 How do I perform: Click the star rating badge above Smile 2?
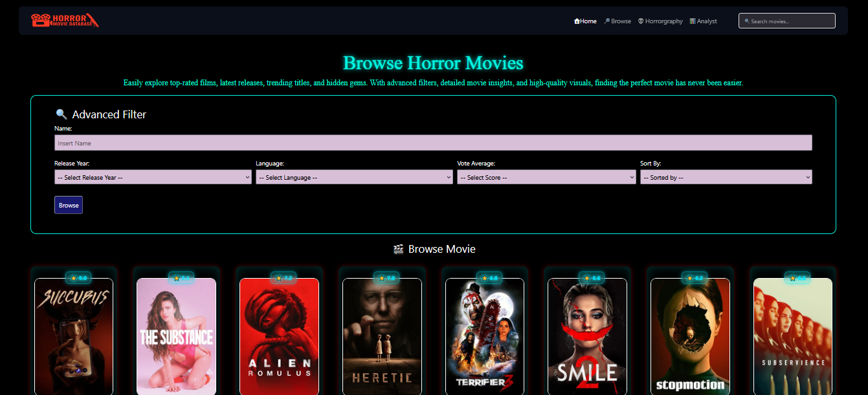tap(592, 278)
